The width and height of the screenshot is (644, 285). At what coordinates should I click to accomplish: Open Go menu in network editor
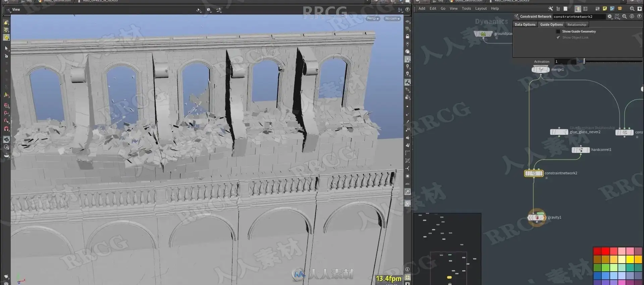coord(443,8)
